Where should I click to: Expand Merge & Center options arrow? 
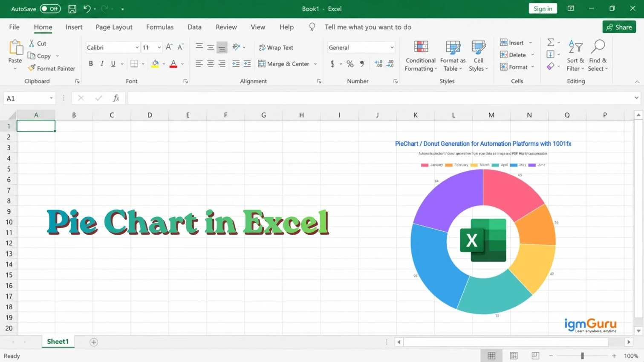click(315, 64)
